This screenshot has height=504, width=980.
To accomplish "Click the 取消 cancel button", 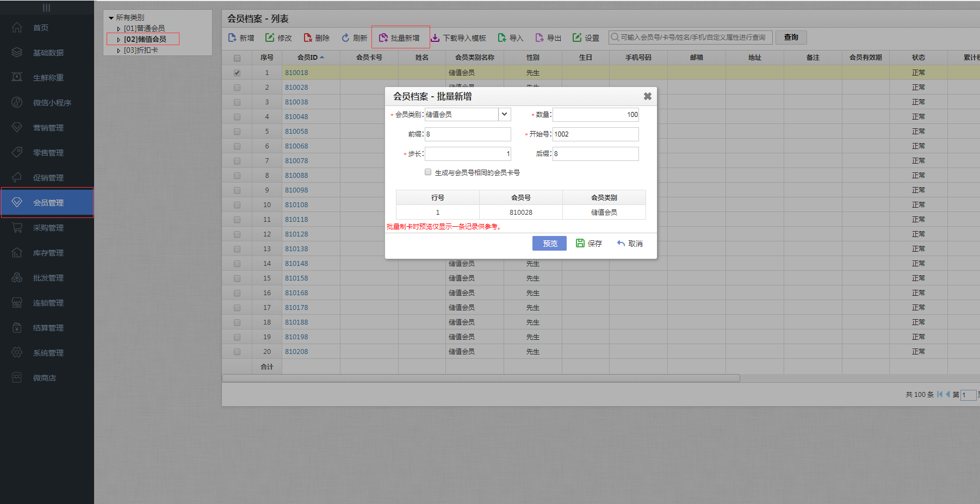I will 630,243.
